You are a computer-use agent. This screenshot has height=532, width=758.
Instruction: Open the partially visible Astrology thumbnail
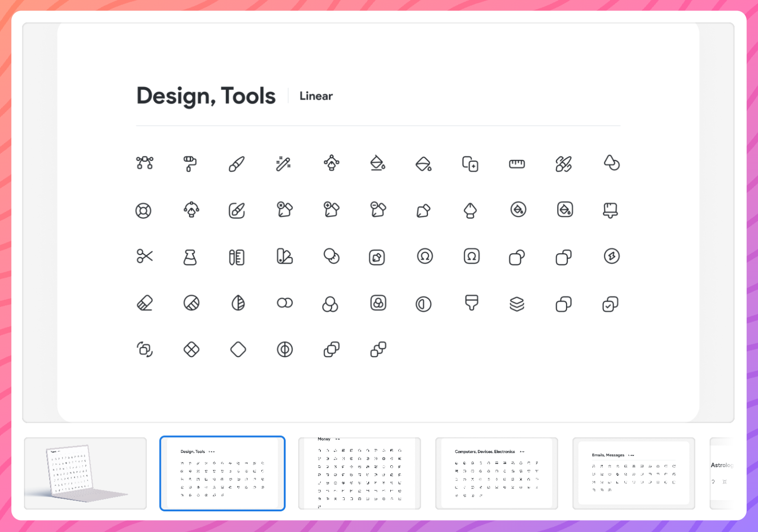(721, 473)
